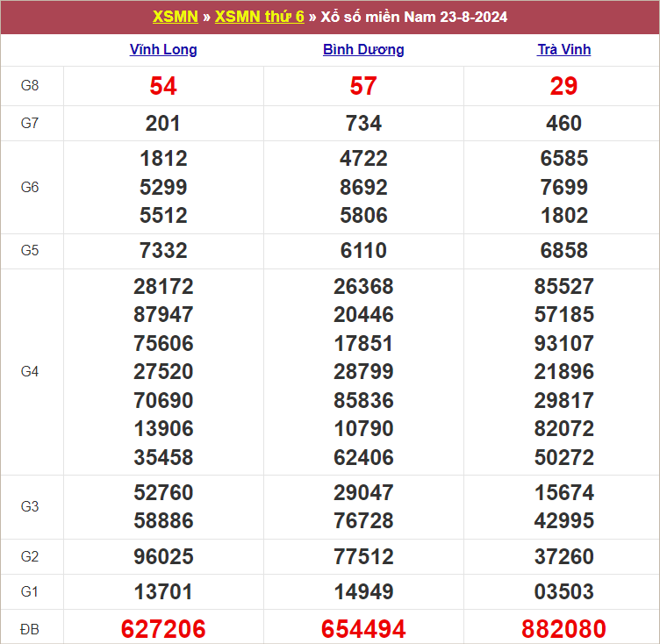
Task: Select the G4 value 27520
Action: 163,372
